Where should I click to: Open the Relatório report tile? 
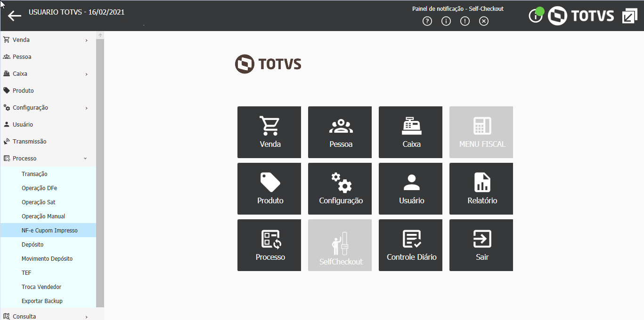coord(481,189)
